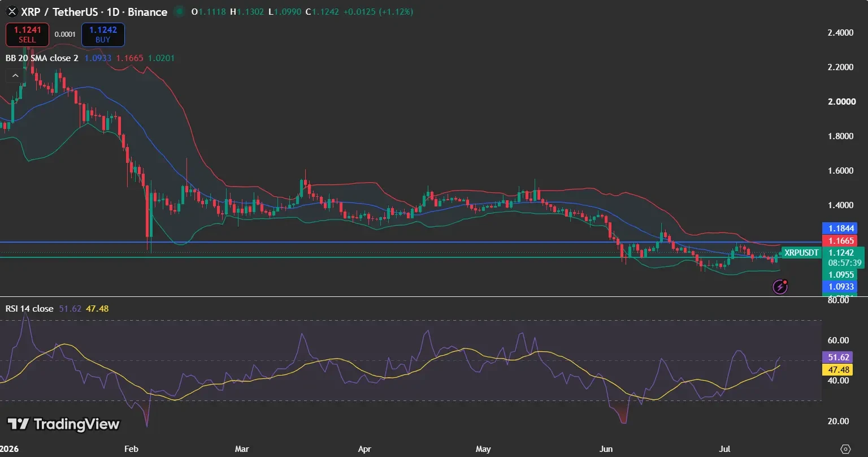
Task: Click the yellow 47.48 value in RSI legend
Action: (97, 308)
